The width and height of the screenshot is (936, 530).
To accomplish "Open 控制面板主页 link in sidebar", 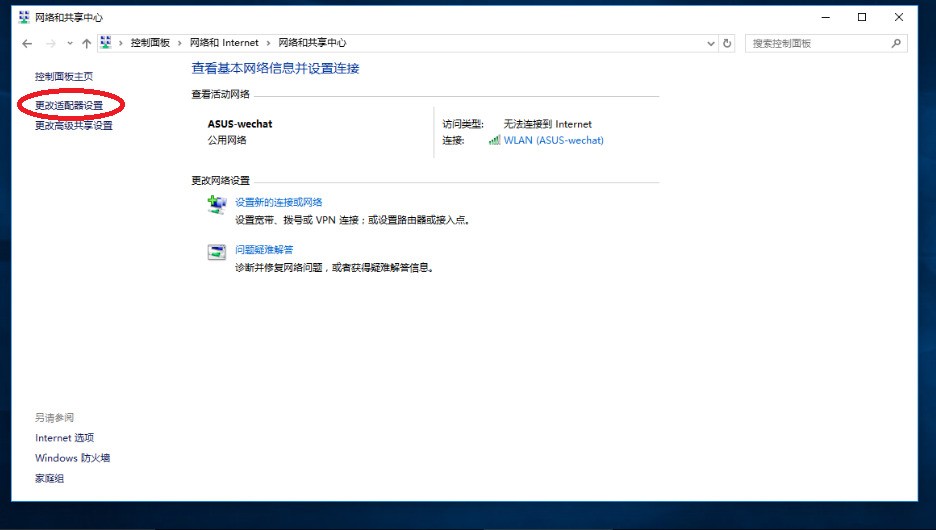I will (x=64, y=76).
